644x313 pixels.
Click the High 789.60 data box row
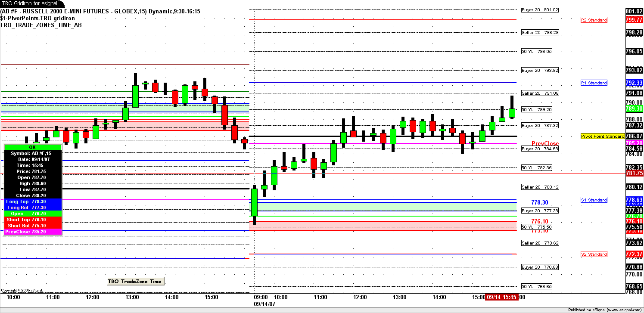33,183
